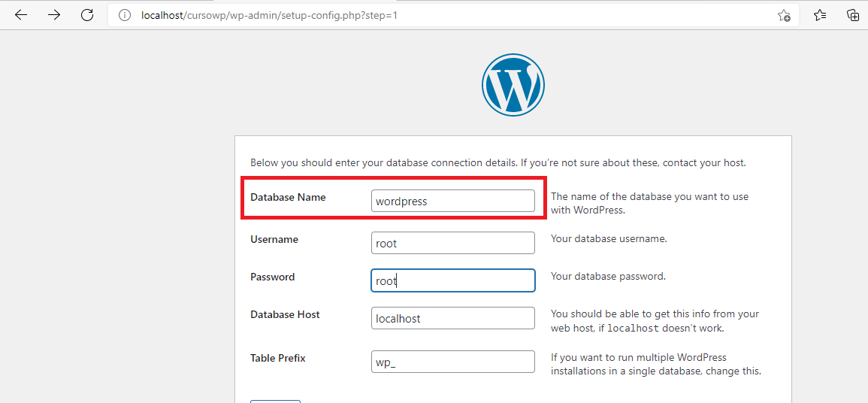The width and height of the screenshot is (868, 403).
Task: Click the Table Prefix label
Action: tap(278, 358)
